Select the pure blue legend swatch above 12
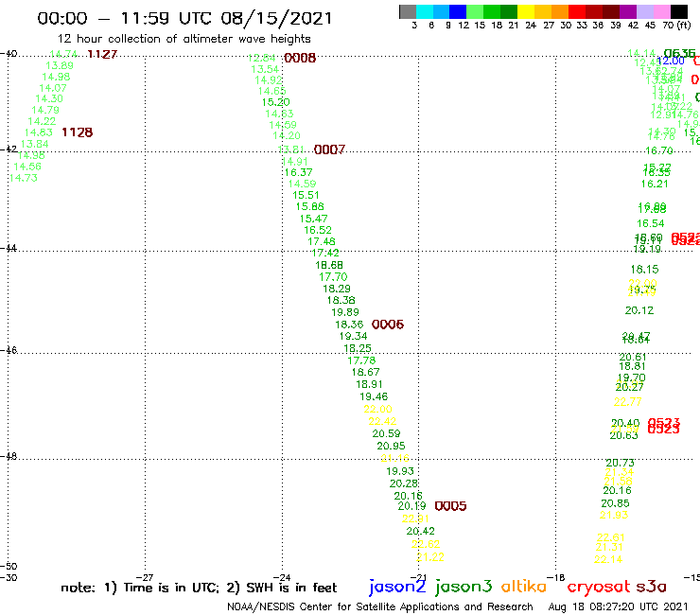The image size is (700, 615). point(458,11)
